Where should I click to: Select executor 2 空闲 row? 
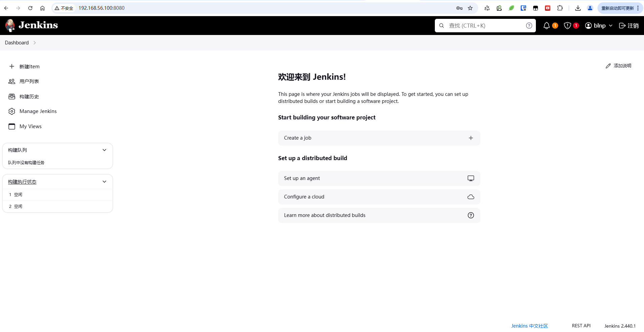click(58, 207)
